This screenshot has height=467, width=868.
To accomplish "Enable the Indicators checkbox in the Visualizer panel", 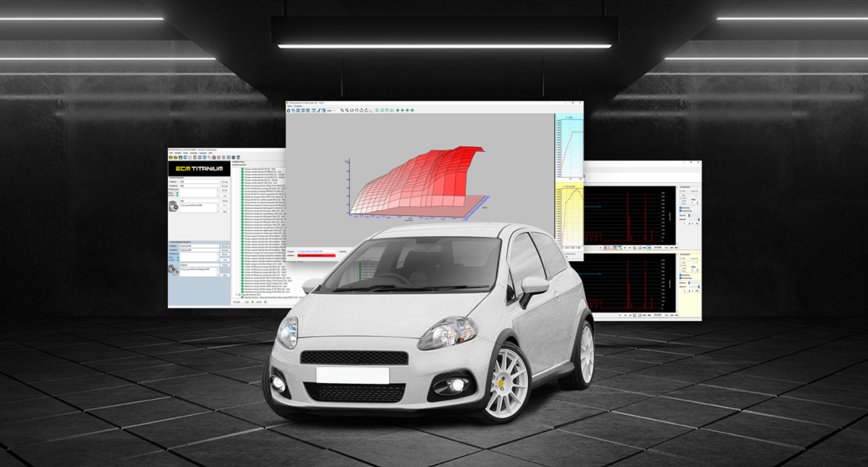I will [x=681, y=207].
